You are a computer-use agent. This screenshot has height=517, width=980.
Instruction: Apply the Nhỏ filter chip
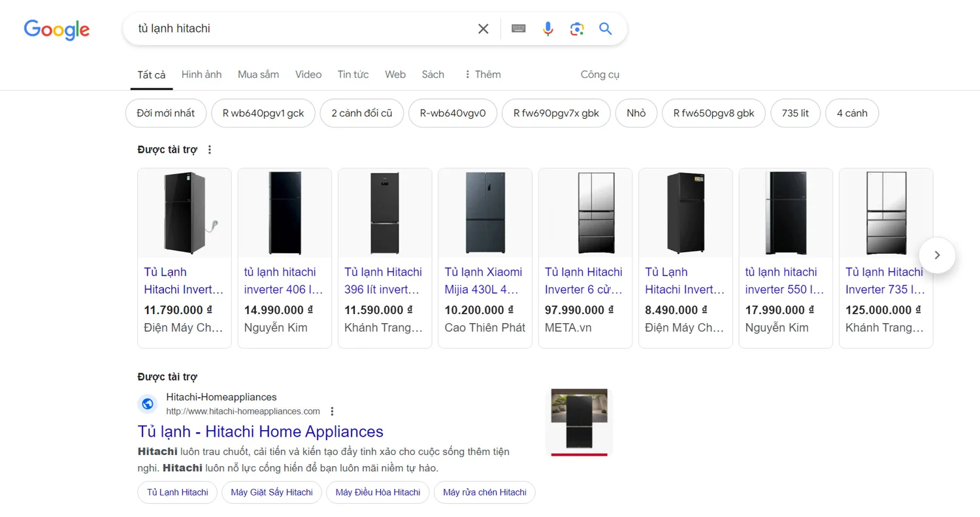636,113
